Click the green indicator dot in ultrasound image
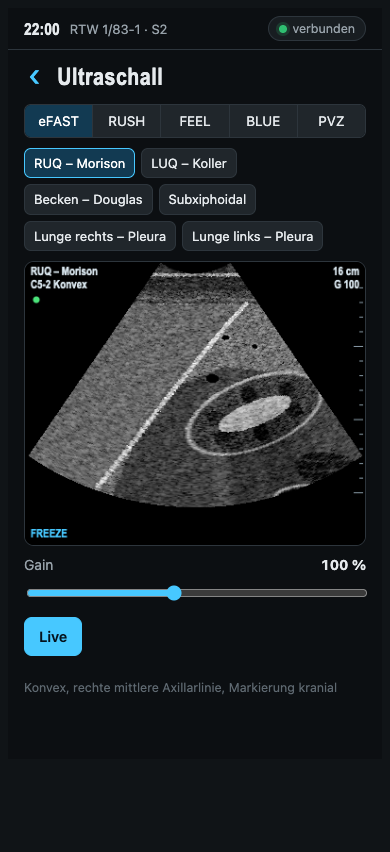The width and height of the screenshot is (390, 852). tap(36, 299)
